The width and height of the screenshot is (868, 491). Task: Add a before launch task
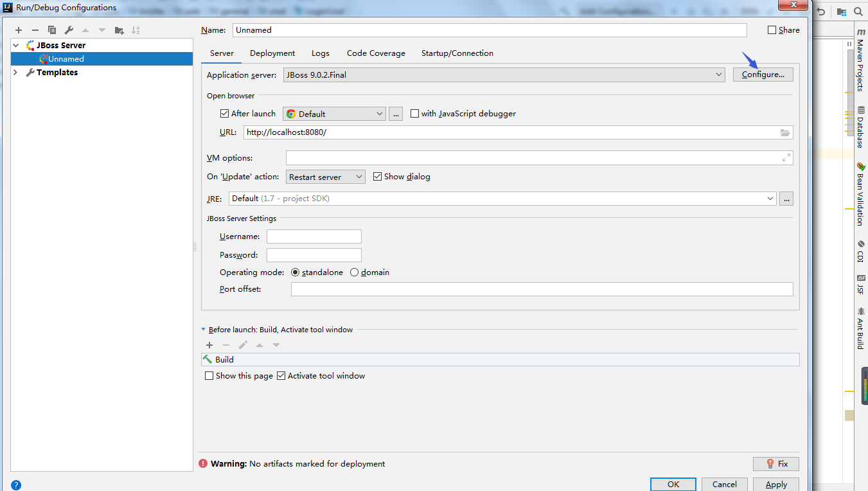pos(209,345)
